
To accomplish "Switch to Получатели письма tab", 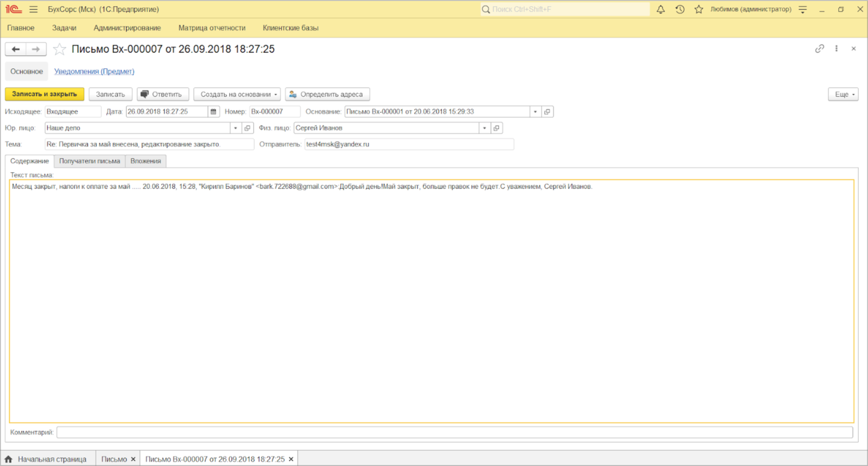I will point(89,161).
